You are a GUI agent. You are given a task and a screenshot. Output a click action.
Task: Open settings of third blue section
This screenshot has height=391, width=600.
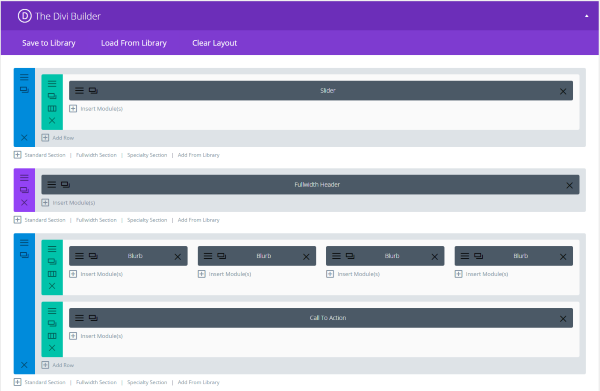24,243
